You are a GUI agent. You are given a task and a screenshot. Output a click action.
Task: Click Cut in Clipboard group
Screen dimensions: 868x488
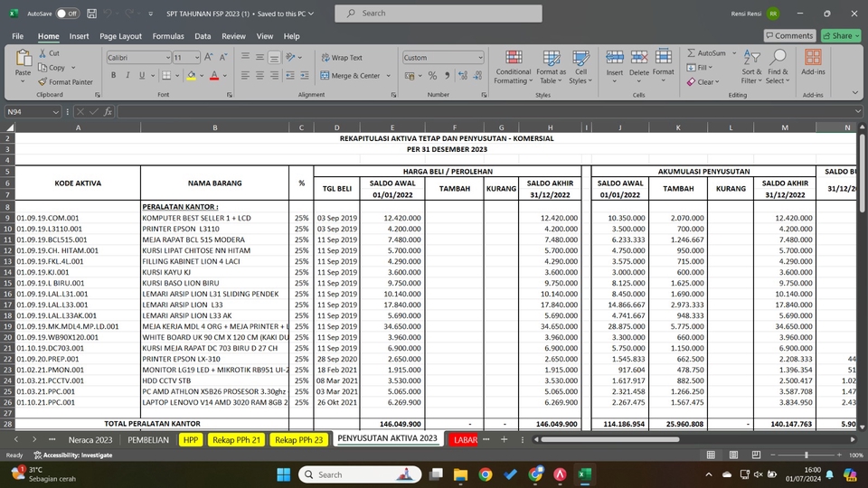point(49,53)
